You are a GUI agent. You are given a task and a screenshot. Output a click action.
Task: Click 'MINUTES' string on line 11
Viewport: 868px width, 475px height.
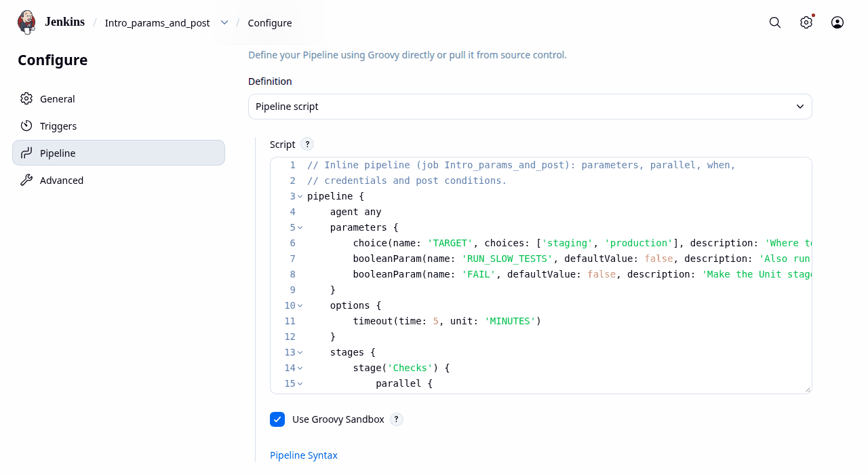(510, 321)
